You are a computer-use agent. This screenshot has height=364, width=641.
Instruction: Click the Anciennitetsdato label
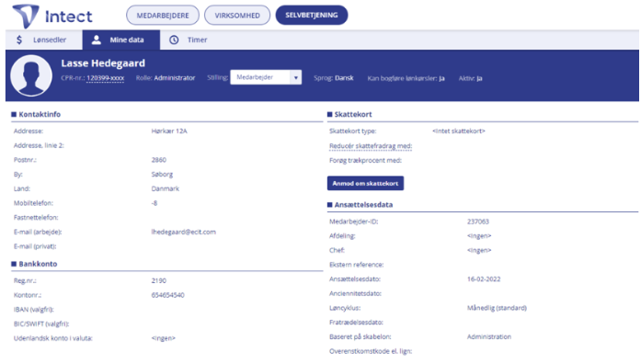click(x=355, y=293)
